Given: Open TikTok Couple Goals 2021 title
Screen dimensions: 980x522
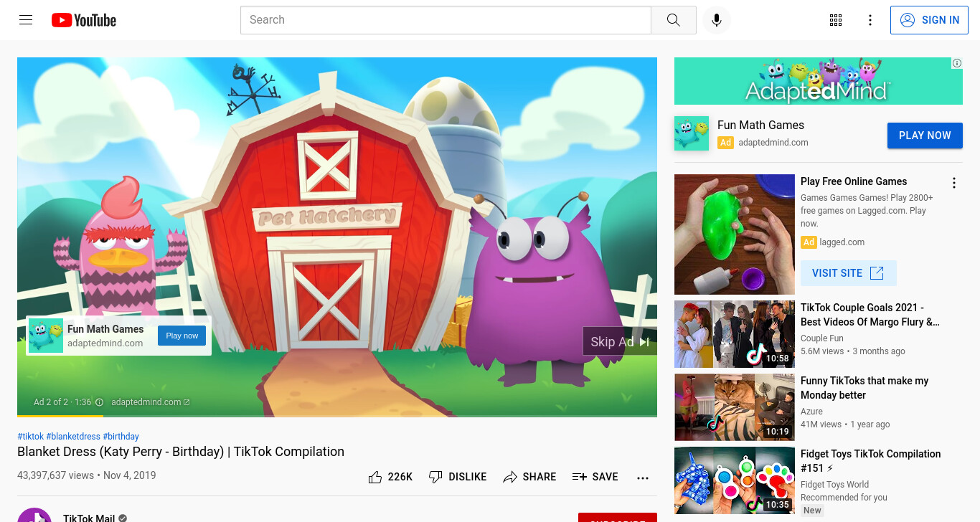Looking at the screenshot, I should tap(870, 315).
